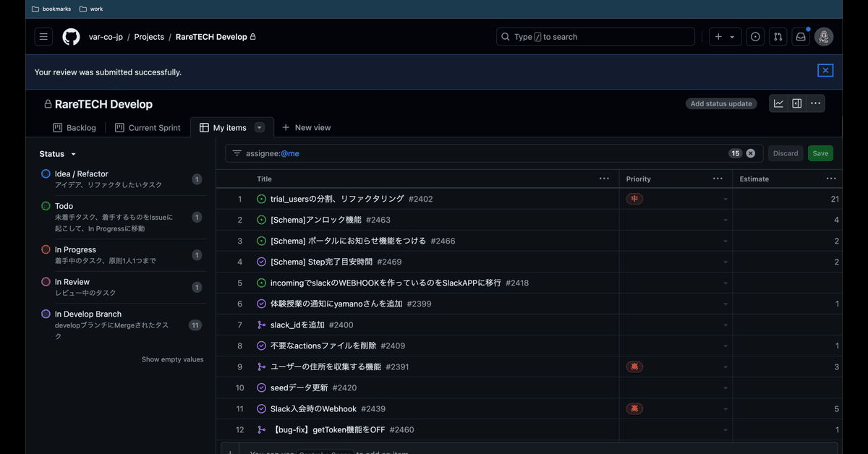Open Priority dropdown for ユーザーの住所 row
868x454 pixels.
(726, 367)
